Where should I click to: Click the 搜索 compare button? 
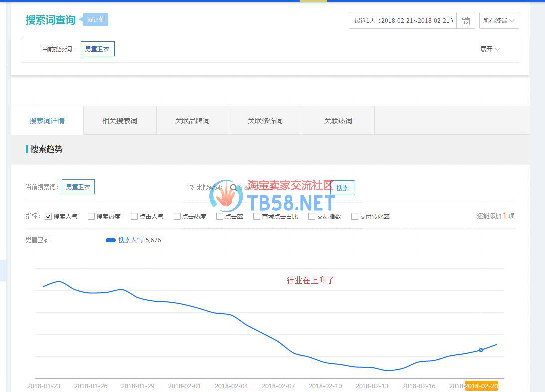343,188
